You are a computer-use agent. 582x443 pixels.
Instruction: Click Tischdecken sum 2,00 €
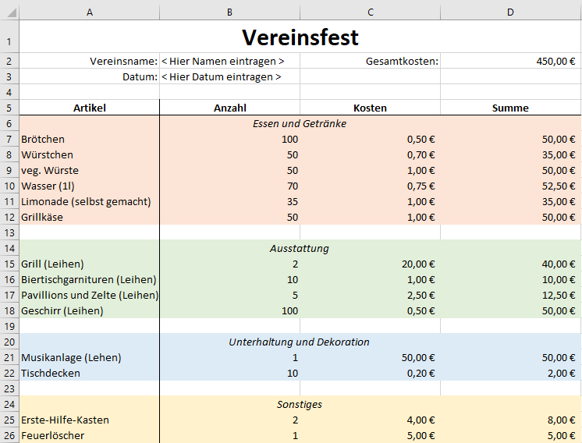click(x=511, y=373)
